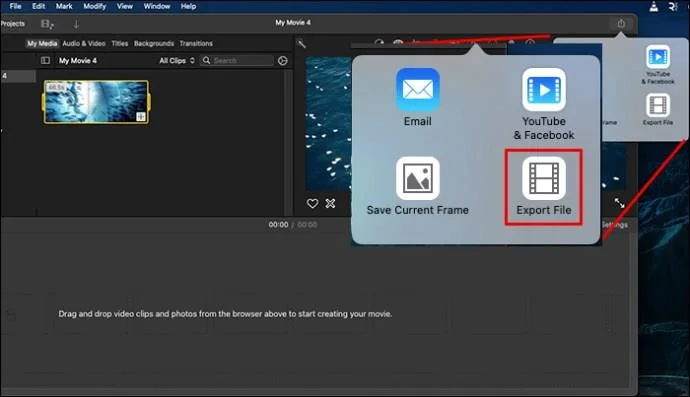Viewport: 690px width, 397px height.
Task: Open timeline Settings
Action: 615,225
